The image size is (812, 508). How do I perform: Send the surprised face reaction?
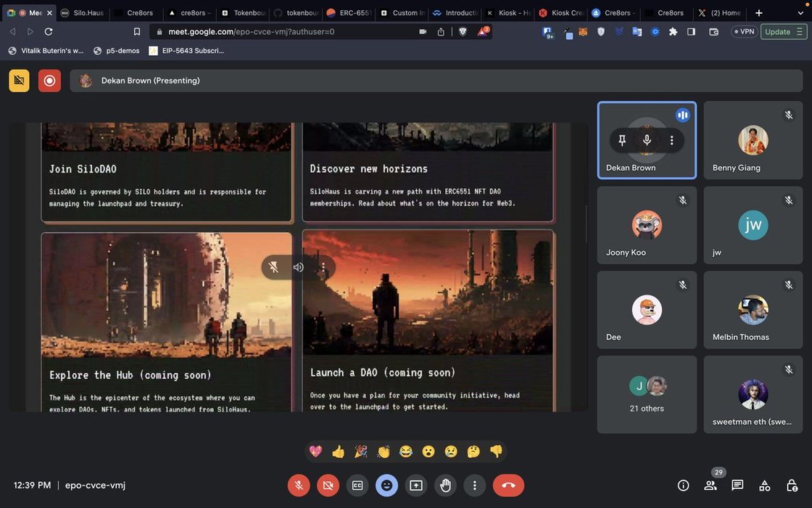click(x=428, y=451)
